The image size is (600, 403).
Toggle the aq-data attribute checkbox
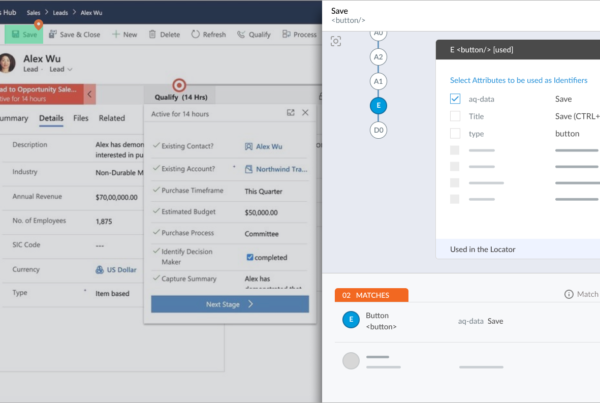click(455, 99)
